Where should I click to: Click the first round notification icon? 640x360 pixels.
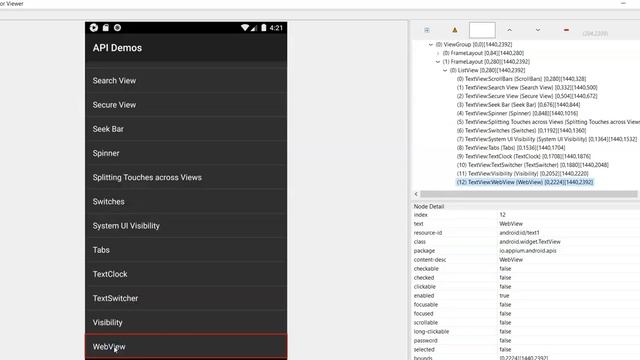[x=94, y=28]
